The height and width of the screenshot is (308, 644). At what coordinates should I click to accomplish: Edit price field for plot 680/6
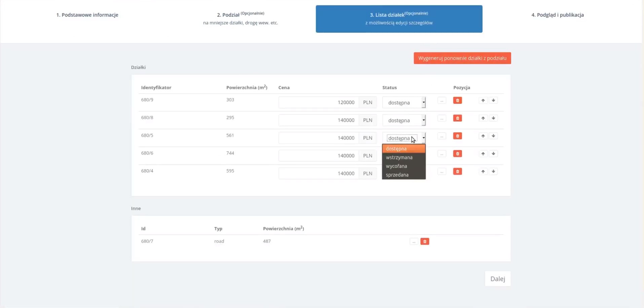[x=318, y=156]
